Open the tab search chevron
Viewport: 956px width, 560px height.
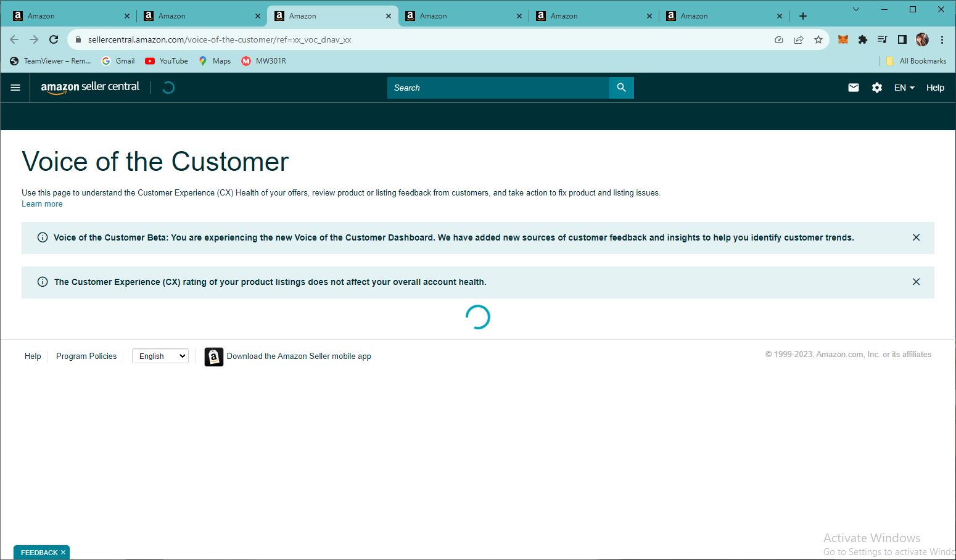coord(856,9)
